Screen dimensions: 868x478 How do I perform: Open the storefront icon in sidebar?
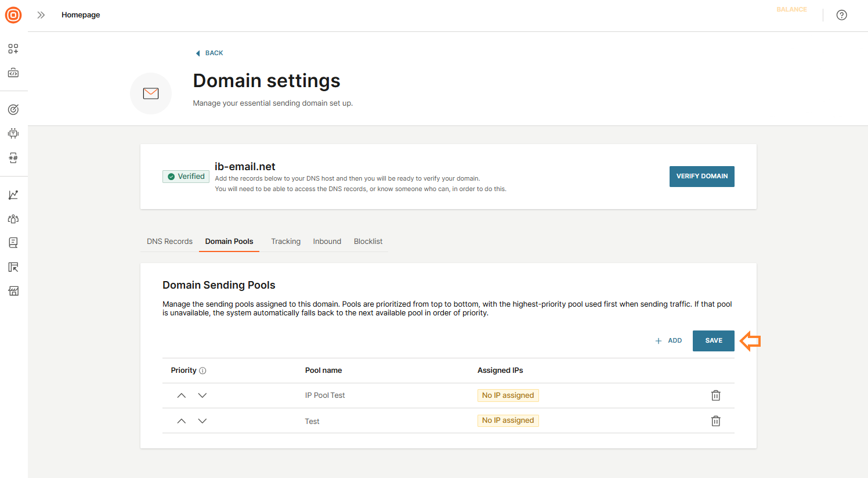click(13, 291)
